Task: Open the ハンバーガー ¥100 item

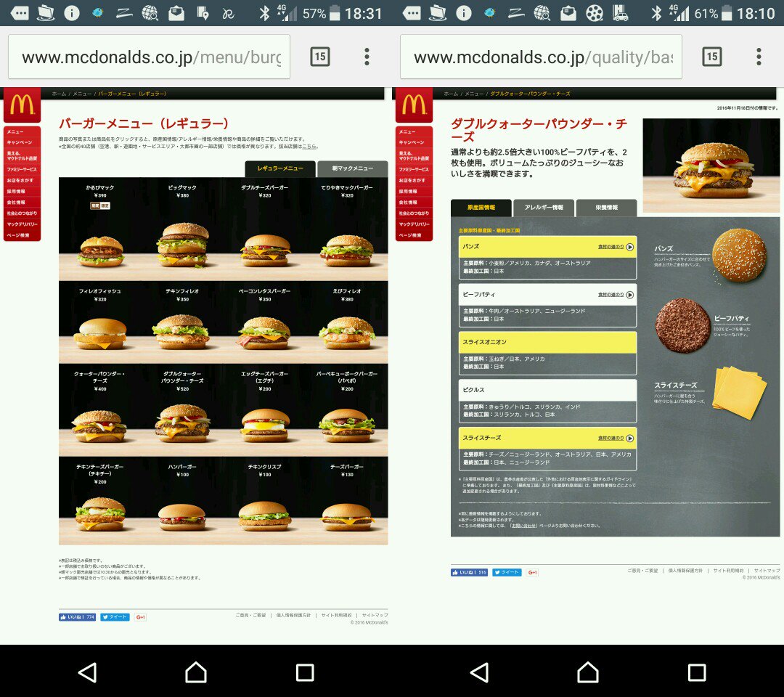Action: [x=182, y=500]
